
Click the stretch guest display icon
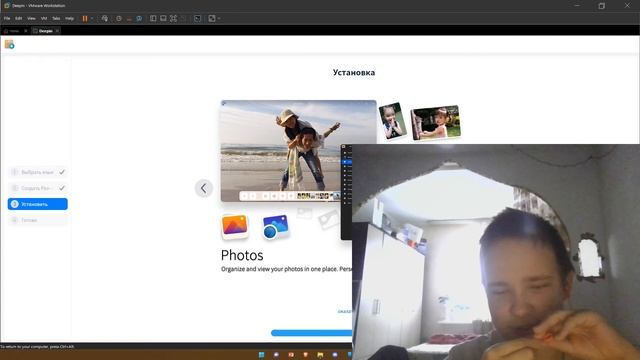click(212, 18)
